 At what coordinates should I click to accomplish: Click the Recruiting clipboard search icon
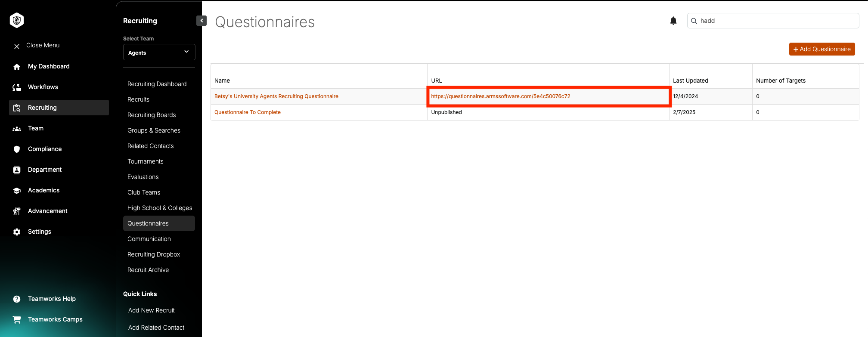coord(17,108)
